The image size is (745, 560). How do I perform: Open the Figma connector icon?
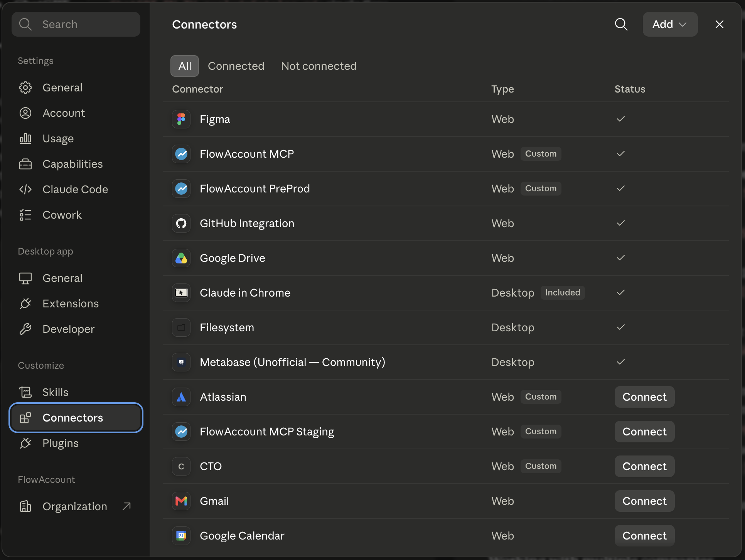point(181,119)
